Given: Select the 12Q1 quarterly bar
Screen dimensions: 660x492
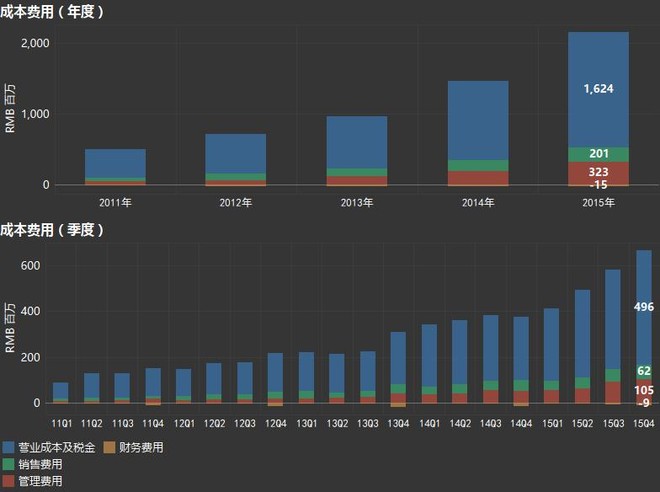Looking at the screenshot, I should point(184,386).
